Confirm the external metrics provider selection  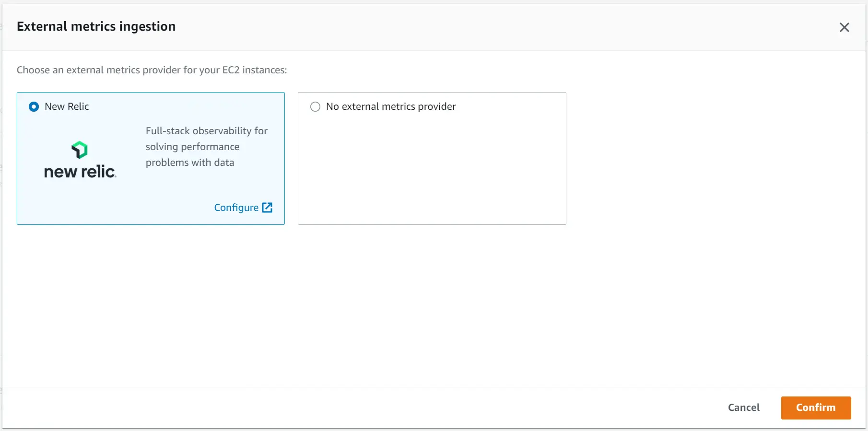pos(815,408)
